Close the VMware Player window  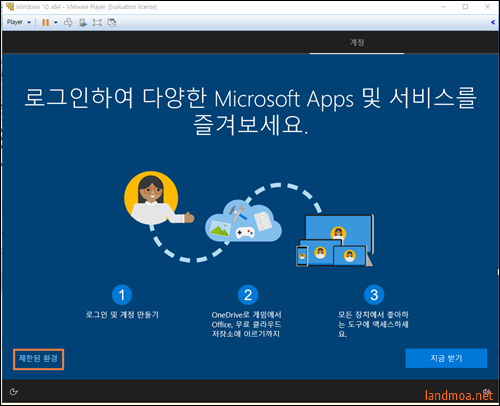pyautogui.click(x=487, y=7)
